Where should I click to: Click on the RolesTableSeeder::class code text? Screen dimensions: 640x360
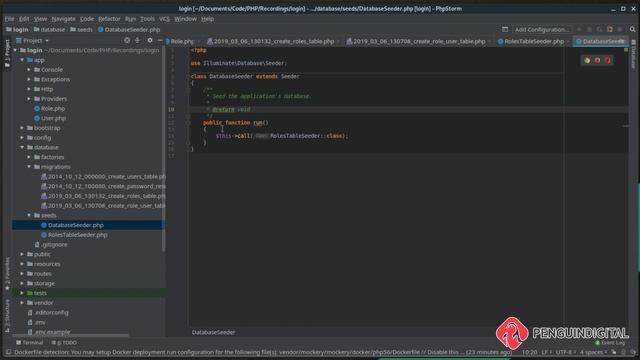(x=308, y=136)
